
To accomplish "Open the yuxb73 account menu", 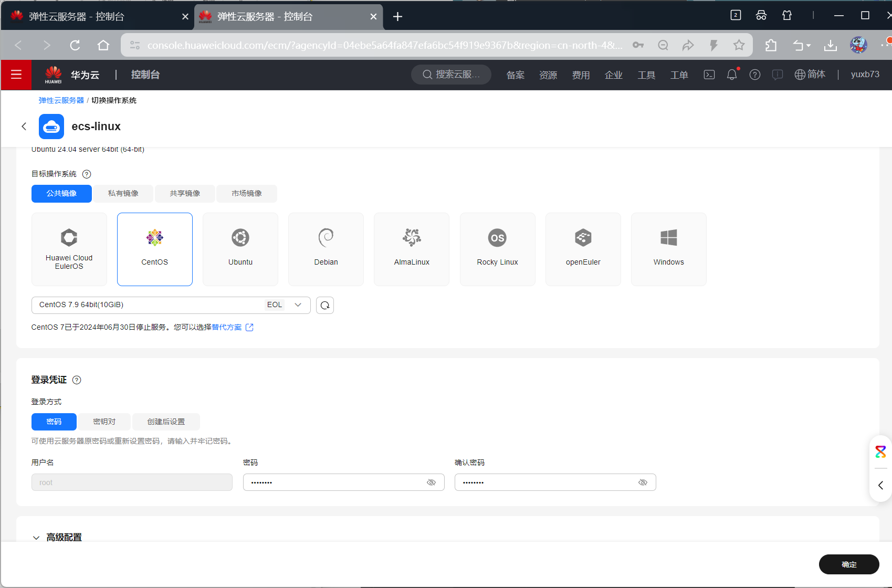I will [x=865, y=75].
